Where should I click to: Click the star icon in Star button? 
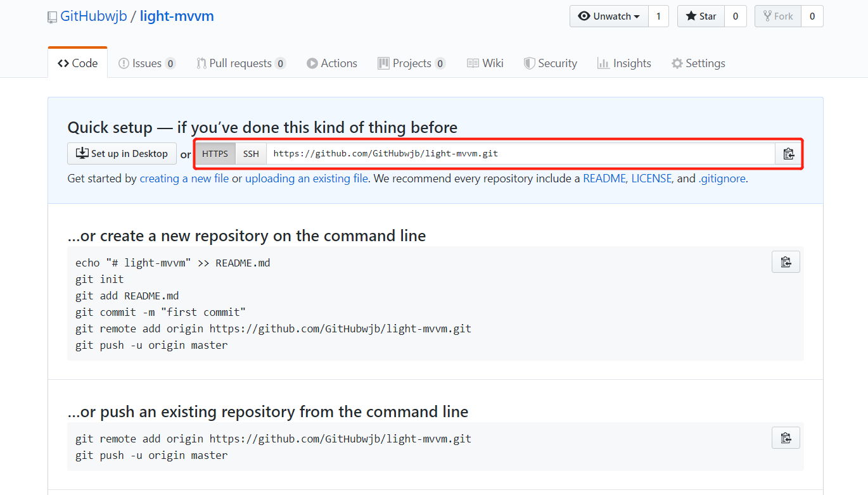691,16
